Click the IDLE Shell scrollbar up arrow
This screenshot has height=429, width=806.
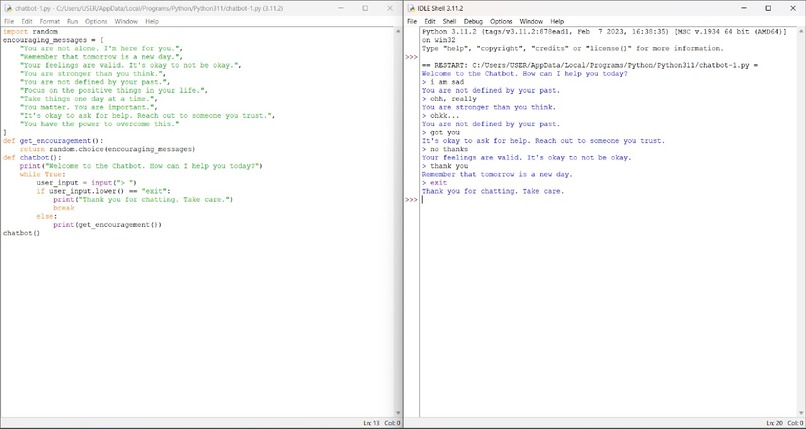pos(801,31)
